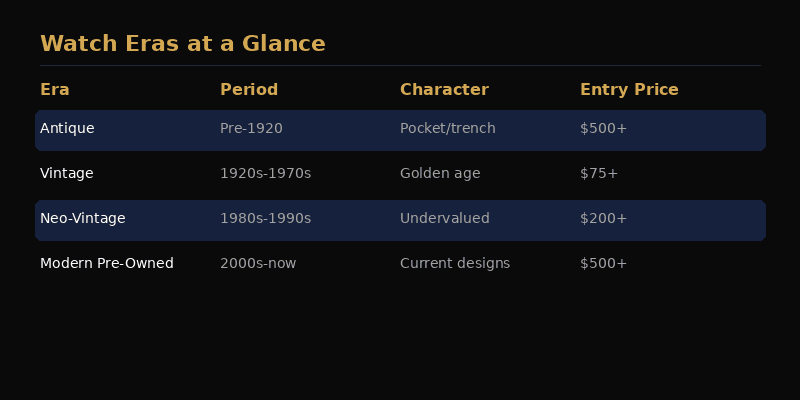The width and height of the screenshot is (800, 400).
Task: Click the Character column header
Action: pos(444,90)
